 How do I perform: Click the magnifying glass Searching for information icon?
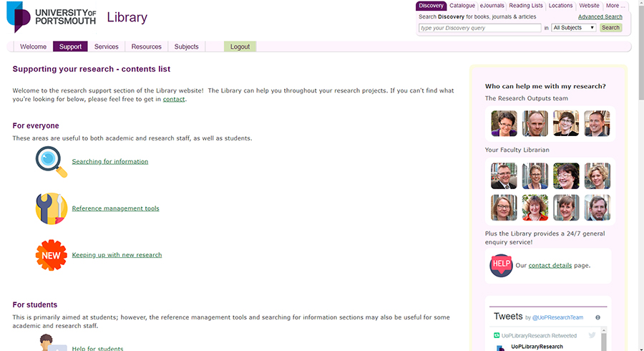pyautogui.click(x=51, y=161)
